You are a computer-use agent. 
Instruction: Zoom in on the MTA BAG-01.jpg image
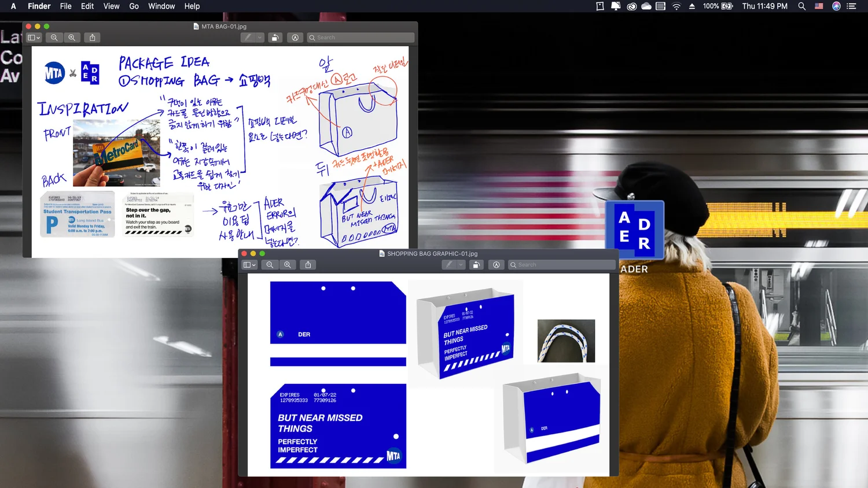pos(72,38)
